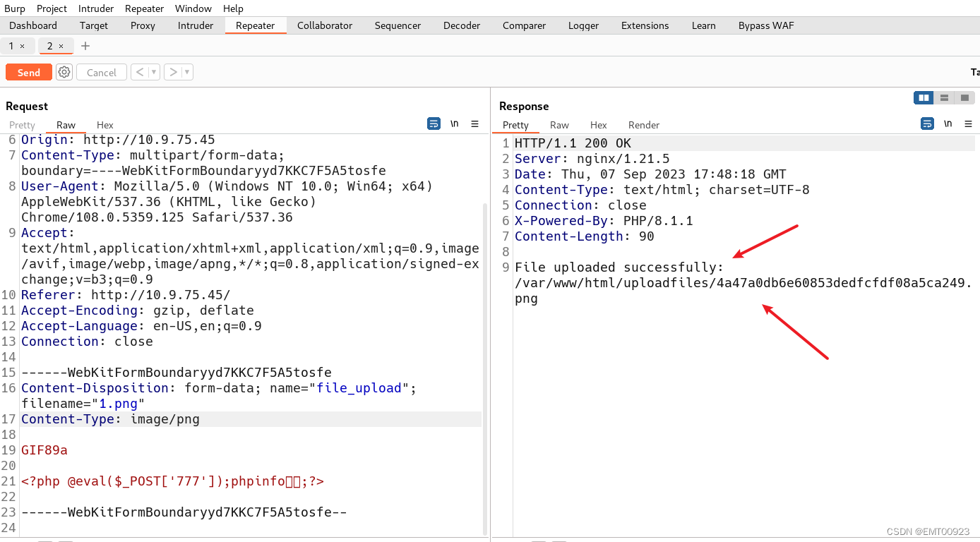
Task: Choose the side-by-side layout icon
Action: (x=924, y=97)
